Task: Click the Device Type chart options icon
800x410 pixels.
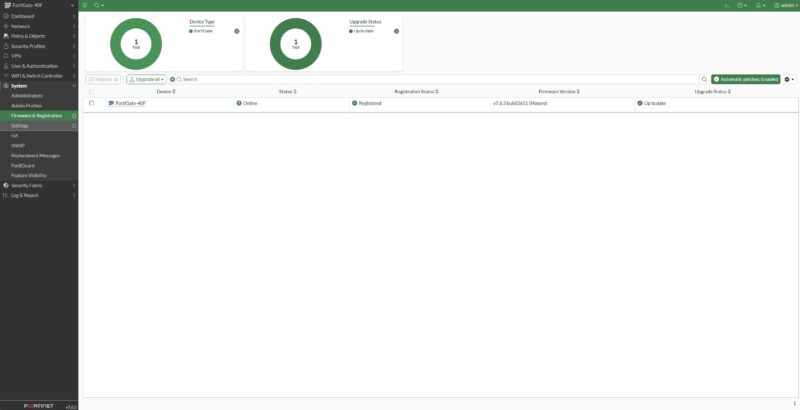Action: pos(237,31)
